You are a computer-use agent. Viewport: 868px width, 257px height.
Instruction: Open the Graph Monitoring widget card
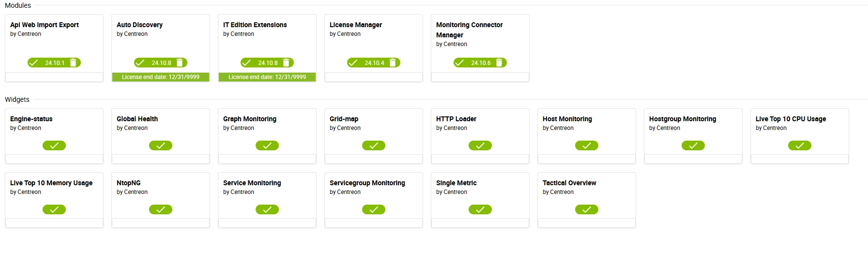pos(267,131)
